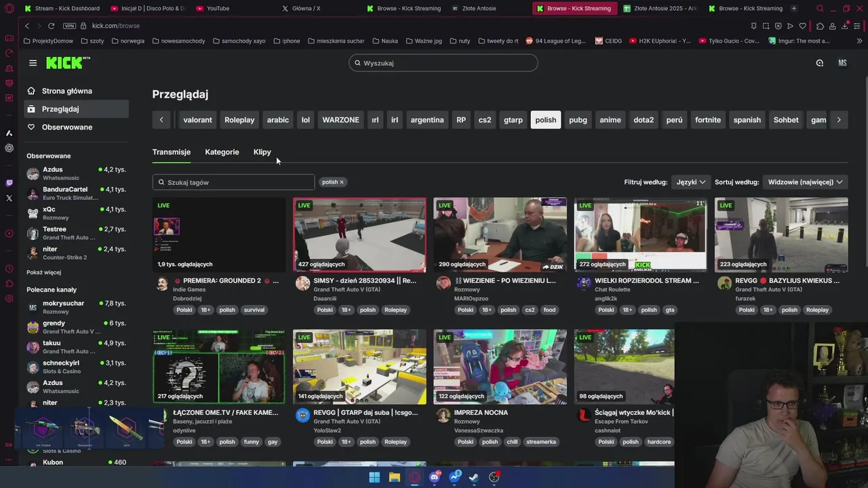Click the Wyszukaj search field

point(443,63)
